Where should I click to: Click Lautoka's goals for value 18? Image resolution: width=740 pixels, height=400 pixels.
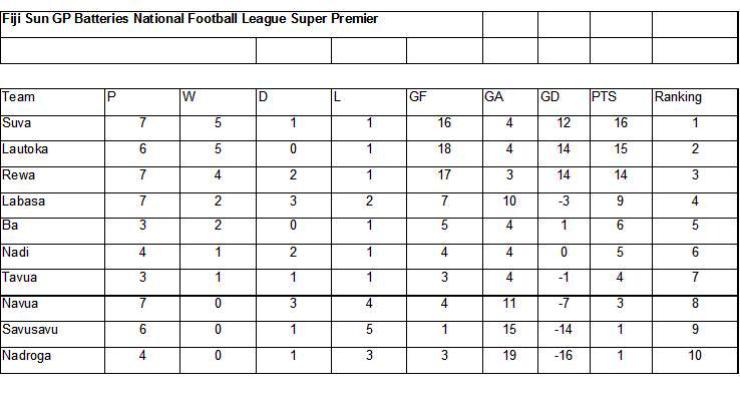(x=445, y=153)
